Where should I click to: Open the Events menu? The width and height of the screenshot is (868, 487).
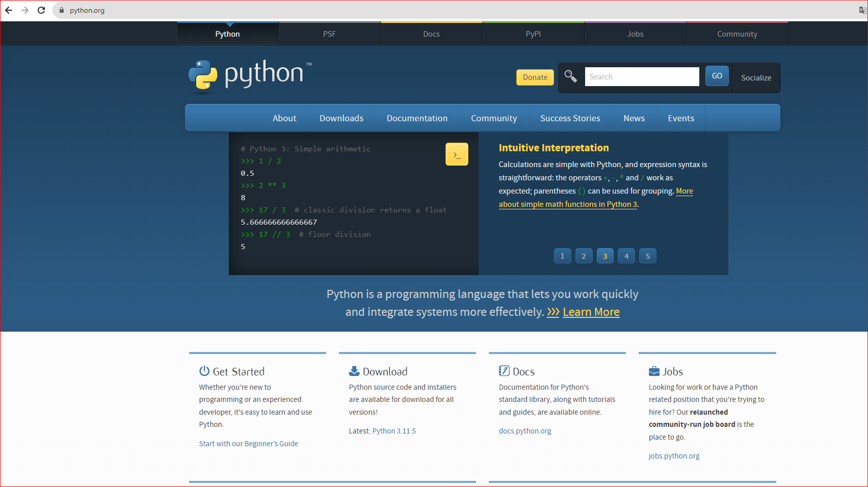pos(681,118)
